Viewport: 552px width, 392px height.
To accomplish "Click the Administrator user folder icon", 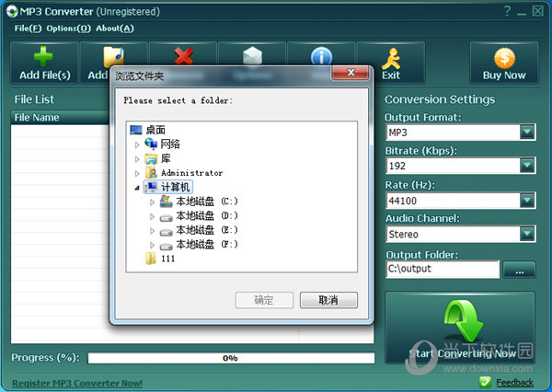I will pos(151,173).
